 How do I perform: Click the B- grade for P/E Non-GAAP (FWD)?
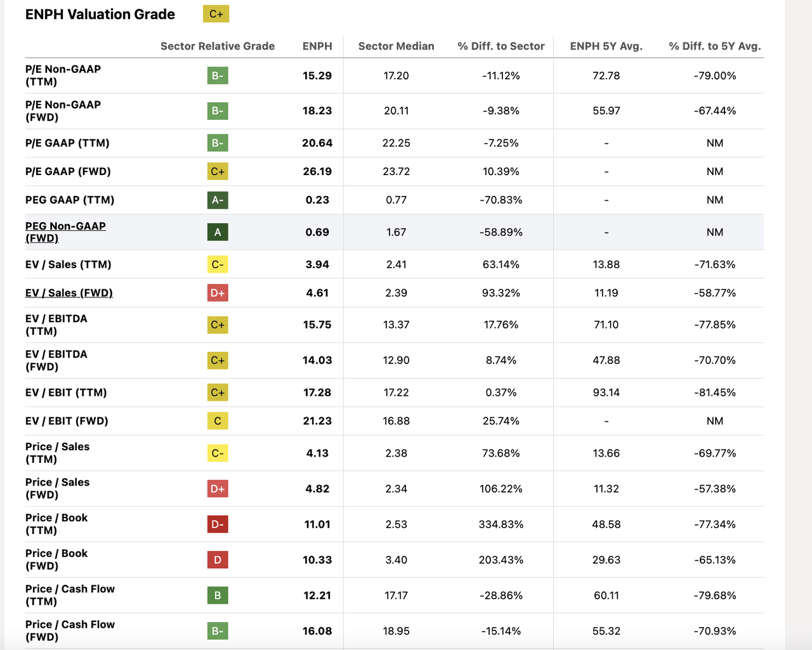click(218, 111)
